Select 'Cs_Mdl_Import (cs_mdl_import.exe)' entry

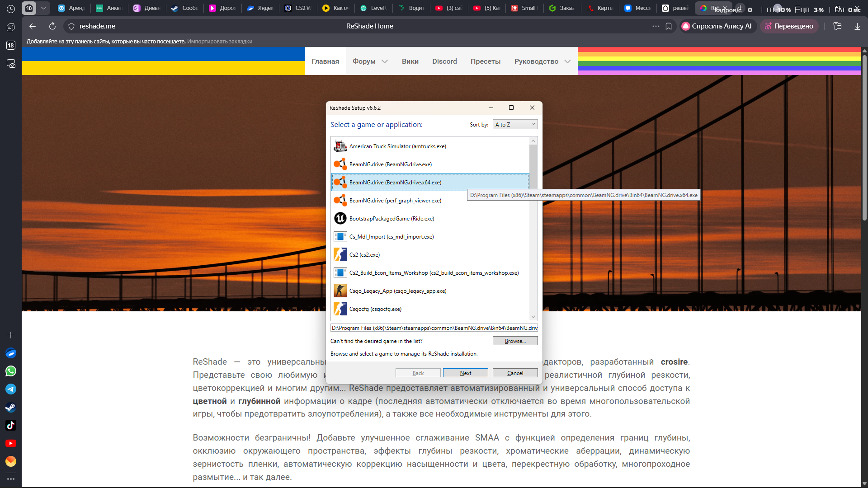coord(430,236)
